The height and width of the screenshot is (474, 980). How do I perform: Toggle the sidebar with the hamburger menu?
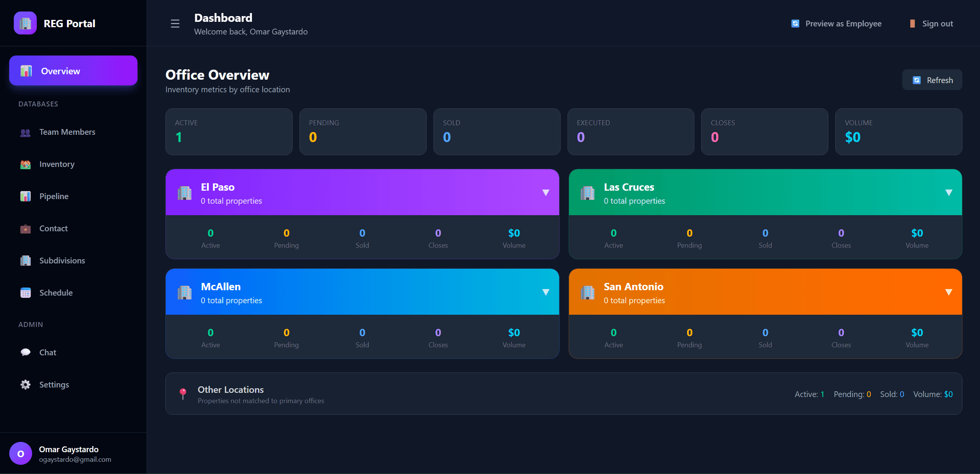coord(175,23)
